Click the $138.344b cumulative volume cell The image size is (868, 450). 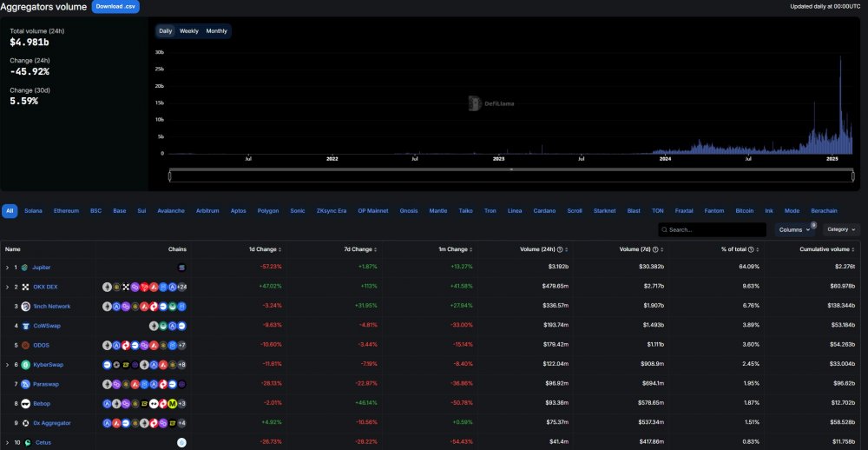point(840,307)
